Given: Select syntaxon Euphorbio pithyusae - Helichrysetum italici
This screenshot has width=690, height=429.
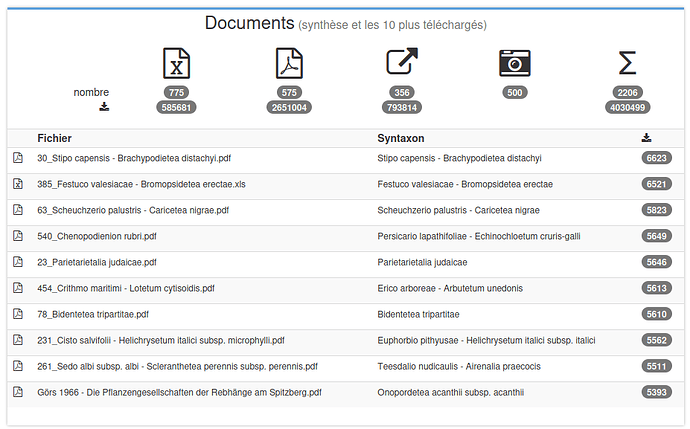Looking at the screenshot, I should 486,340.
